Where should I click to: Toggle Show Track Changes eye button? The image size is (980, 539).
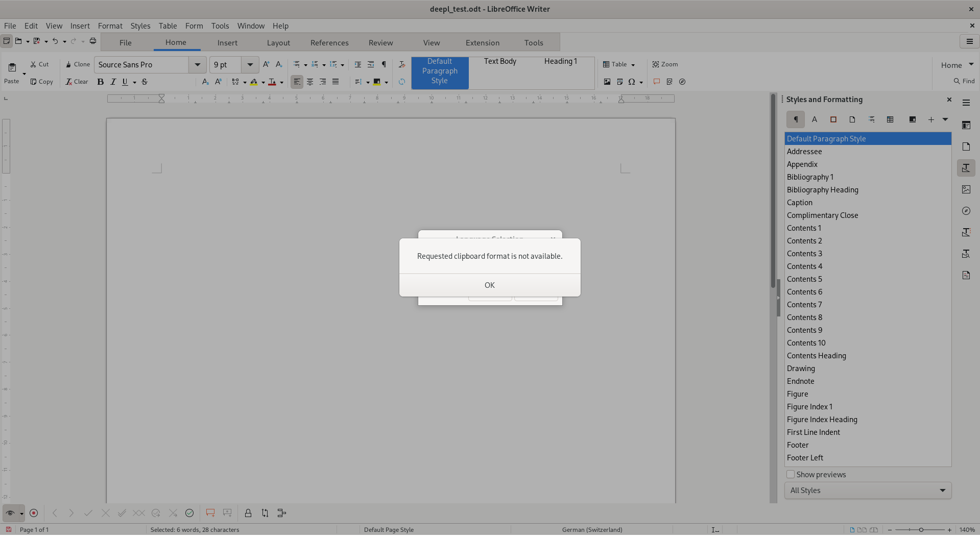(x=10, y=513)
